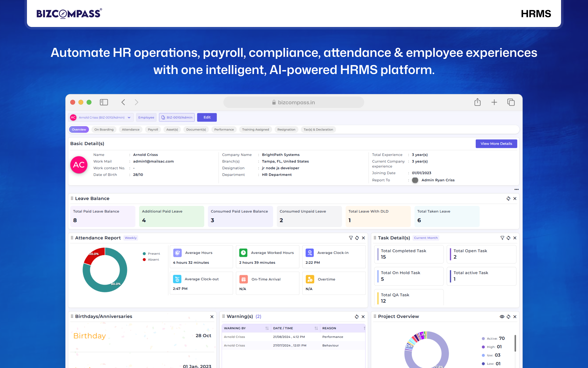This screenshot has height=368, width=588.
Task: Open the Total Completed Task card
Action: 409,254
